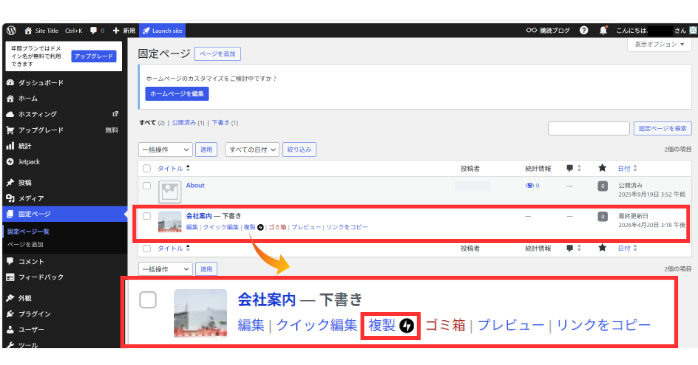This screenshot has height=365, width=698.
Task: Click the 会社案内 page thumbnail
Action: click(170, 221)
